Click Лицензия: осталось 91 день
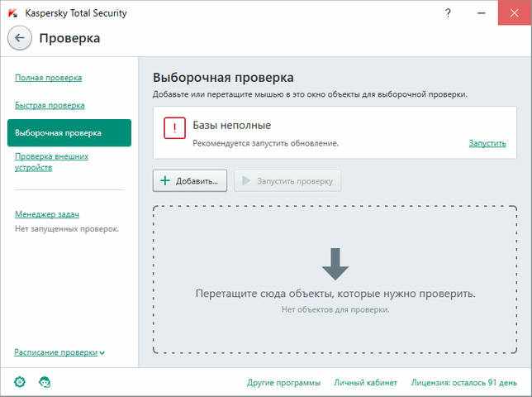 [463, 383]
